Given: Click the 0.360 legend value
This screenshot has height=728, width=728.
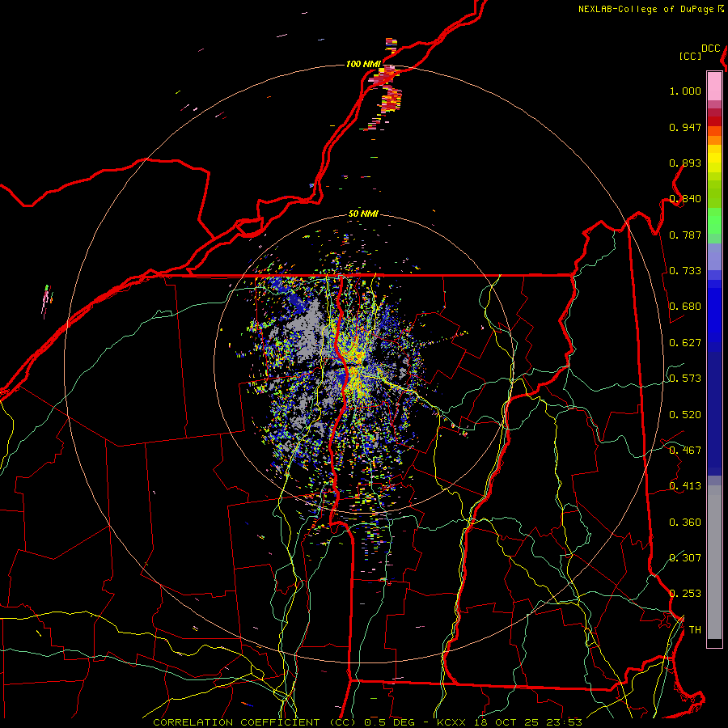Looking at the screenshot, I should coord(685,523).
